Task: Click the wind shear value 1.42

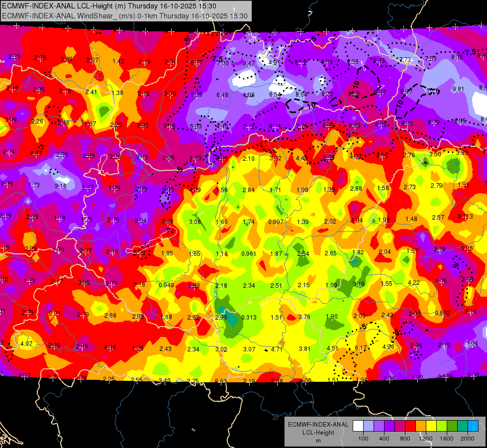Action: [x=118, y=61]
